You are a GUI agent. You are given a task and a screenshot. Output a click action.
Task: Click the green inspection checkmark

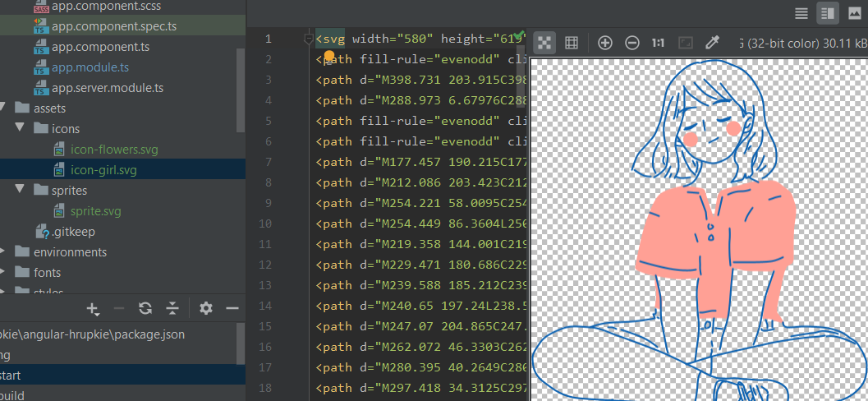pyautogui.click(x=518, y=35)
